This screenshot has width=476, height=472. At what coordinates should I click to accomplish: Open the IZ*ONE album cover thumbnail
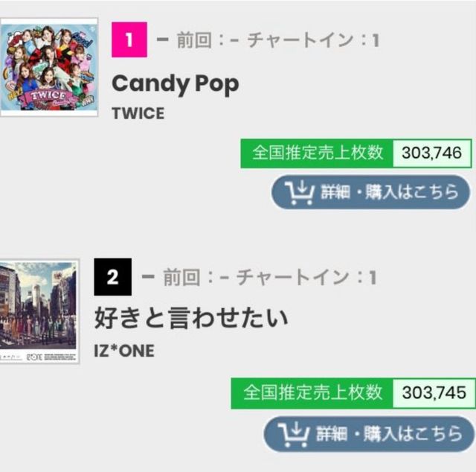(39, 311)
